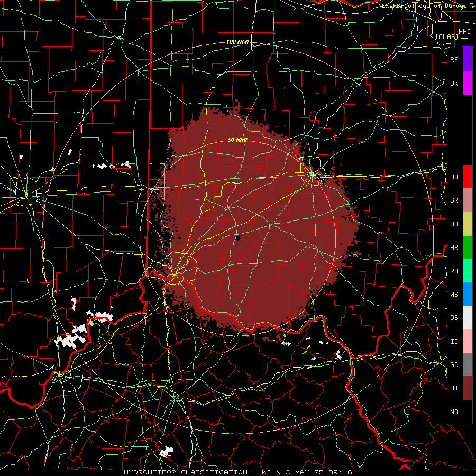Click the HR green legend swatch

[x=467, y=247]
